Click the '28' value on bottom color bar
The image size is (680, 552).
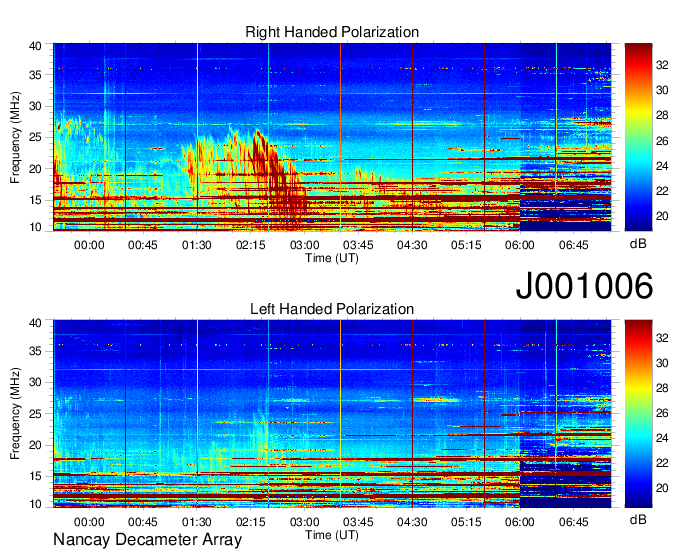[662, 388]
